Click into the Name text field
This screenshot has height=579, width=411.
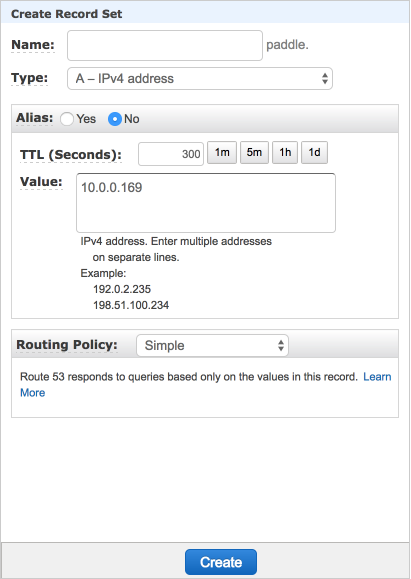[x=165, y=45]
